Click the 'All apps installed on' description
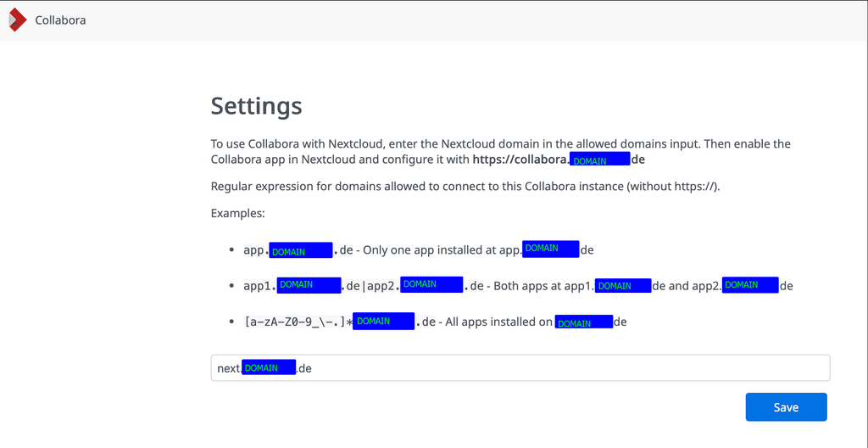This screenshot has width=868, height=448. click(x=500, y=322)
